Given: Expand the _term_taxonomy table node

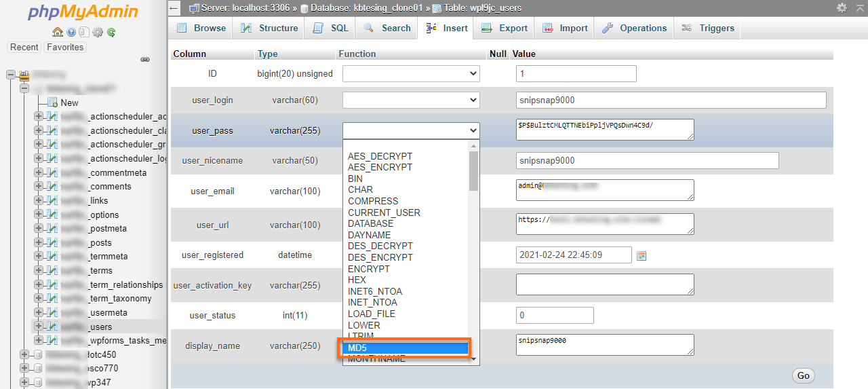Looking at the screenshot, I should point(39,299).
